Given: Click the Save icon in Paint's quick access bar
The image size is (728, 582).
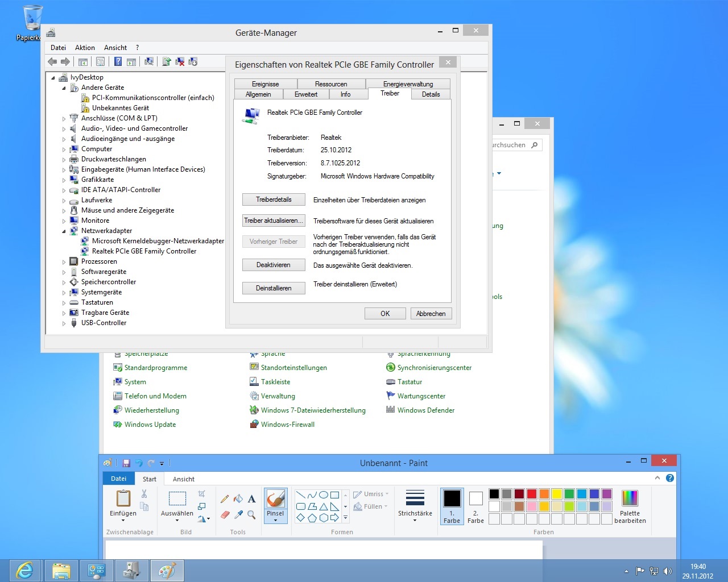Looking at the screenshot, I should (126, 463).
